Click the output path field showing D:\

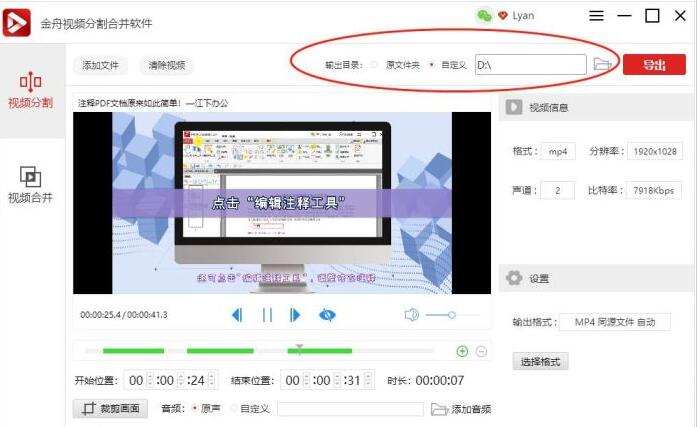[x=530, y=65]
